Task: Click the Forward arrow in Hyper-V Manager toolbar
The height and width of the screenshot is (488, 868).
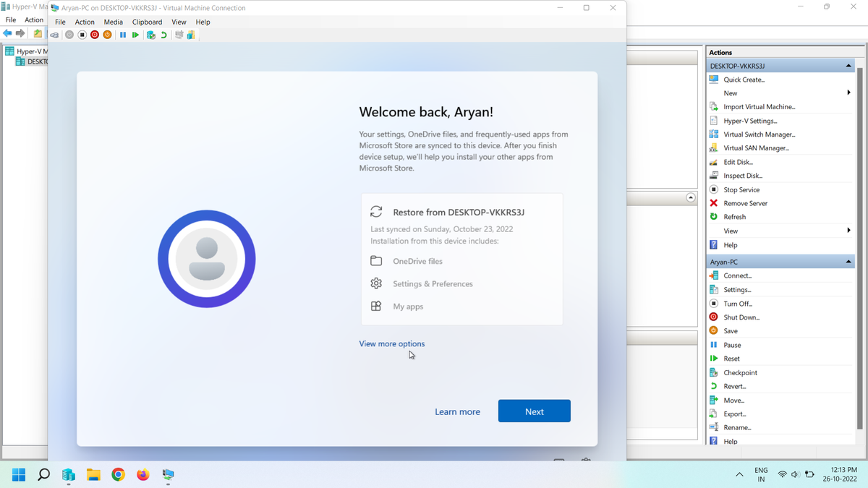Action: 20,33
